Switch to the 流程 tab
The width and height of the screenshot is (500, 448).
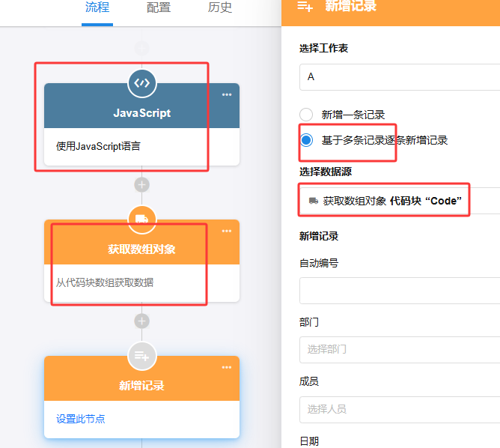(x=97, y=7)
